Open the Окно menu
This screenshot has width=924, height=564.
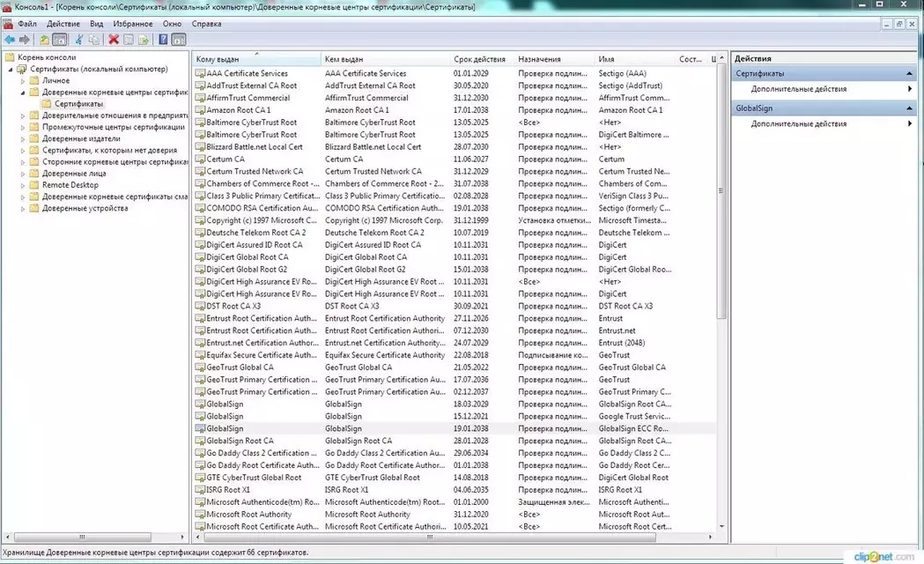[x=172, y=24]
